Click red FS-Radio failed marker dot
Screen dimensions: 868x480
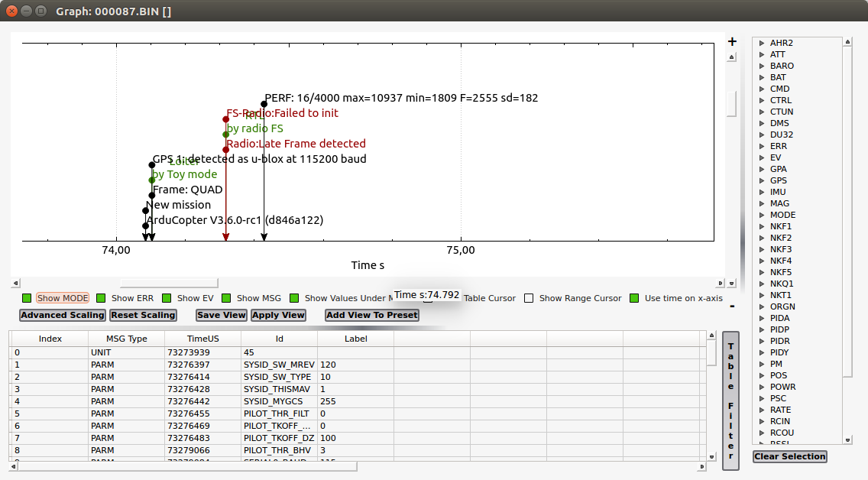pyautogui.click(x=226, y=119)
